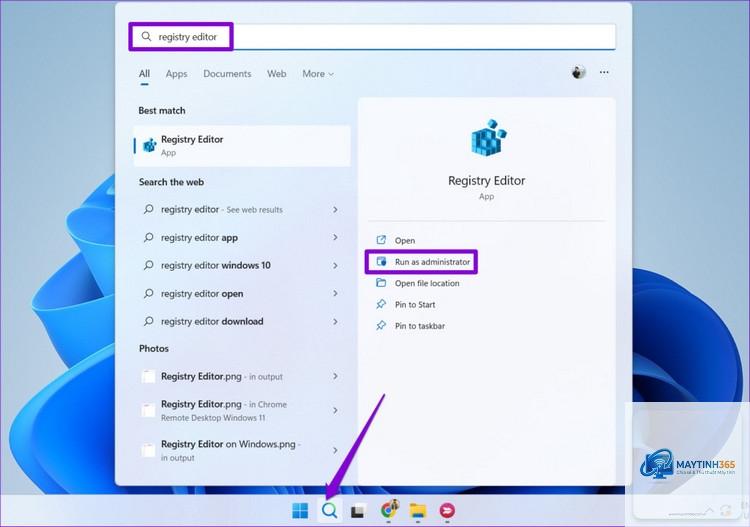Image resolution: width=750 pixels, height=527 pixels.
Task: Click the Registry Editor icon in Best match
Action: pos(150,145)
